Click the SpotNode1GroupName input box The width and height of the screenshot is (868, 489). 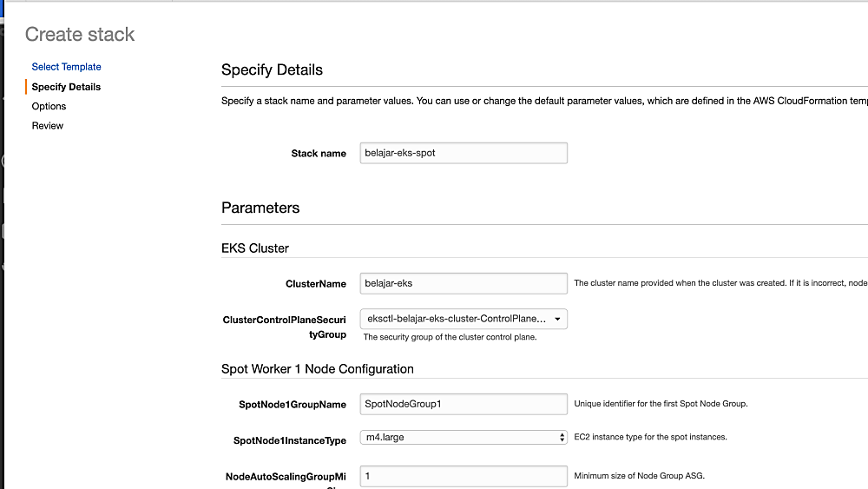point(464,404)
